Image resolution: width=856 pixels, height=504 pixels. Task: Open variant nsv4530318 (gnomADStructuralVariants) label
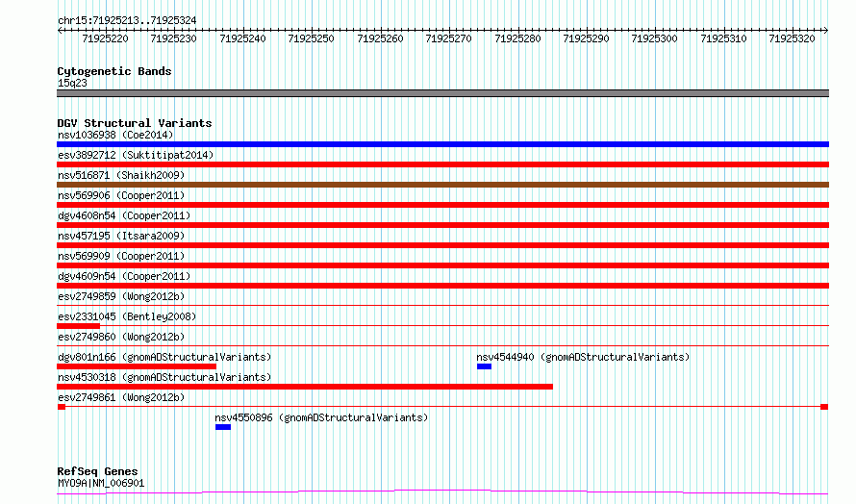pyautogui.click(x=164, y=377)
